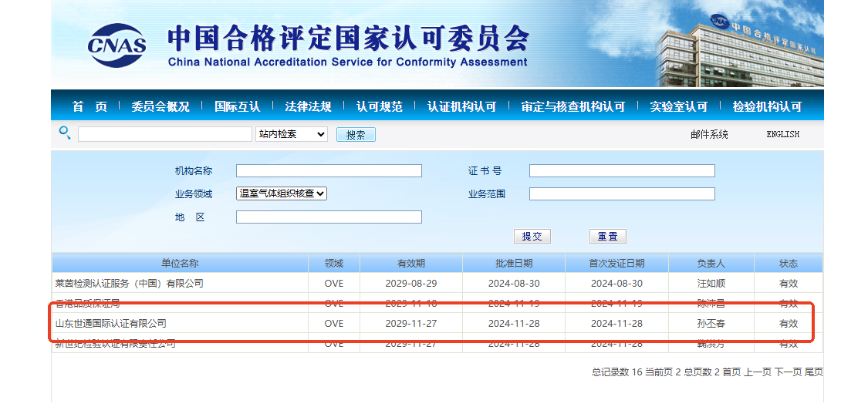Expand the 站内检索 dropdown
Image resolution: width=868 pixels, height=407 pixels.
(292, 134)
